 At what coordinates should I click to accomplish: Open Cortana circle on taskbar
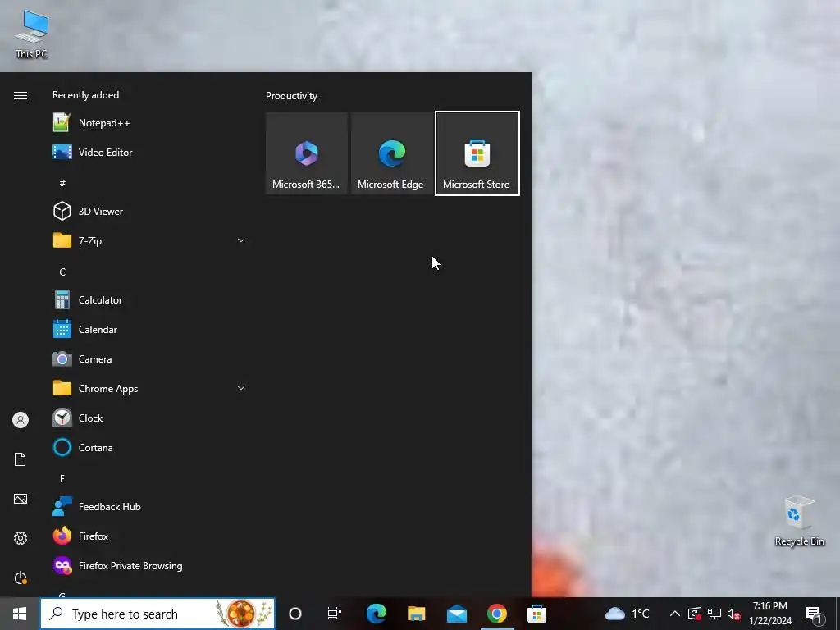click(295, 614)
